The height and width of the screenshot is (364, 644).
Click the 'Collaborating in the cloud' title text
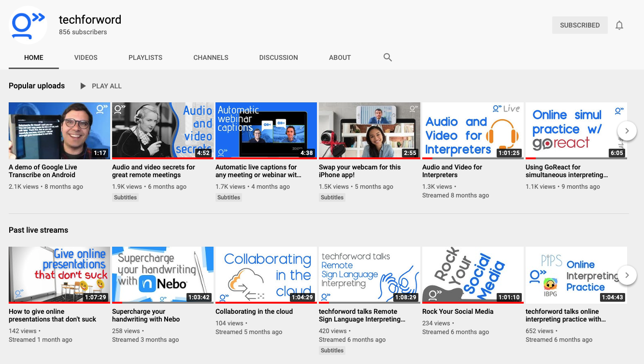[x=254, y=311]
